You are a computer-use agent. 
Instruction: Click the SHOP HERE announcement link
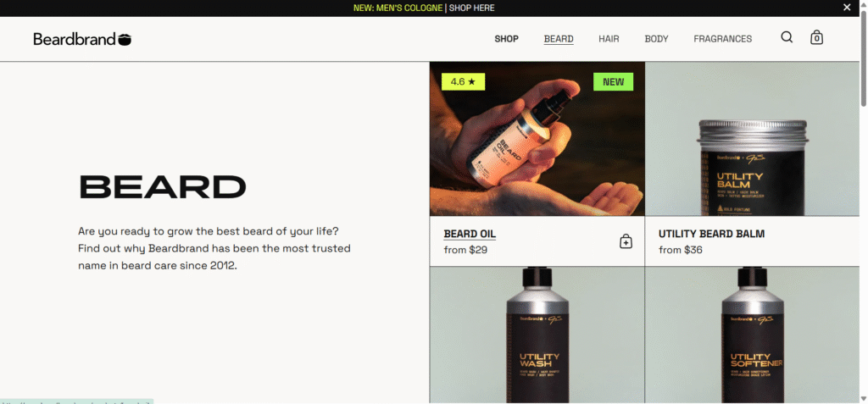(471, 8)
